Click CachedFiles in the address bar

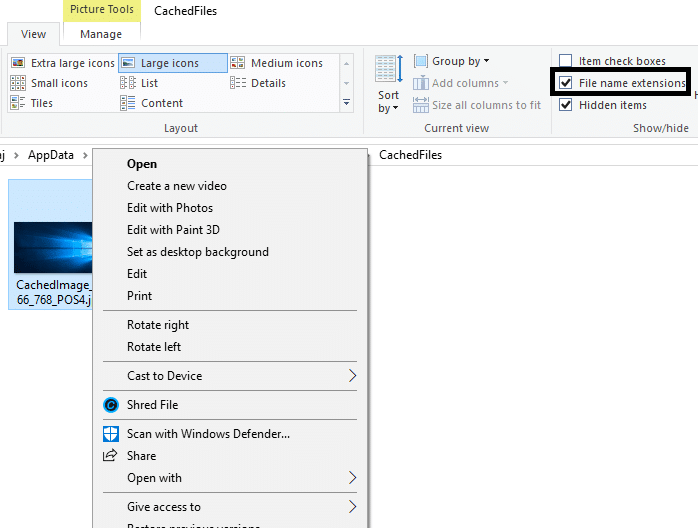click(410, 155)
